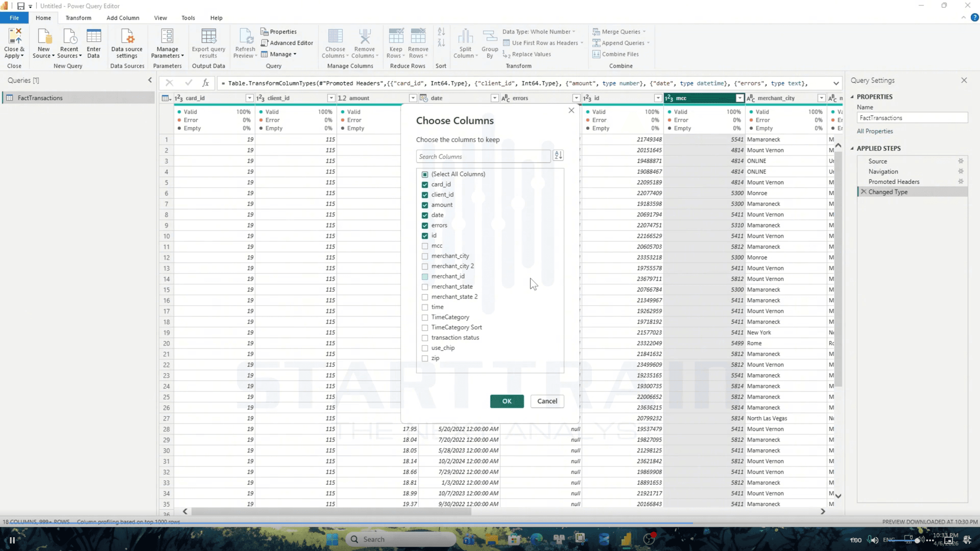Image resolution: width=980 pixels, height=551 pixels.
Task: Open the Add Column tab
Action: pyautogui.click(x=123, y=18)
